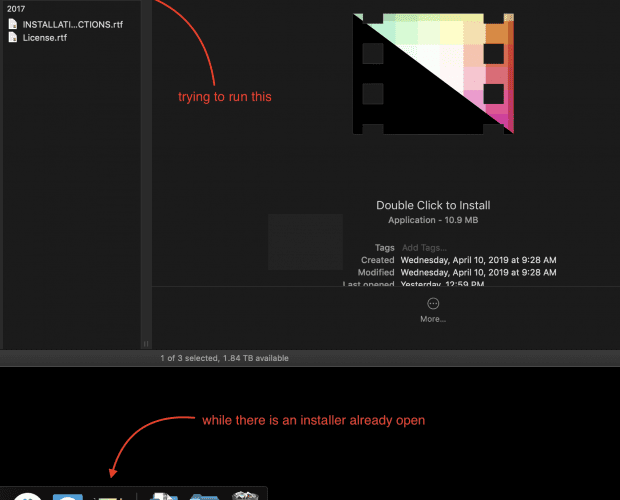Click the Double Click to Install title

[x=433, y=205]
